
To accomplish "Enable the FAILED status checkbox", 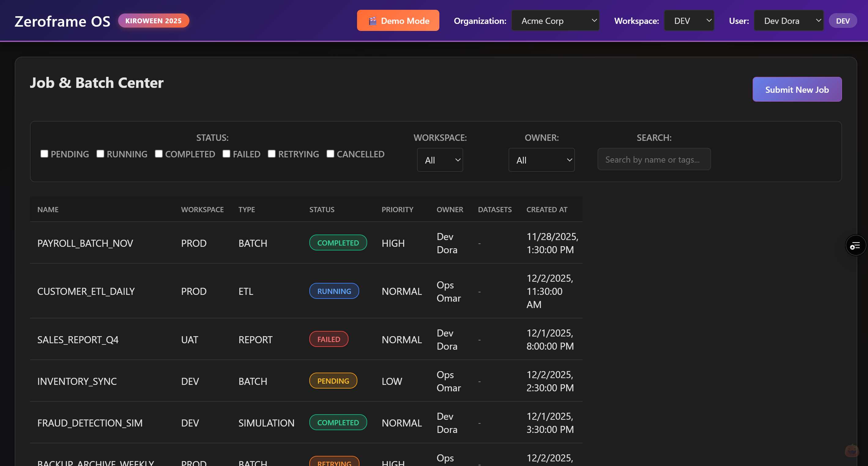I will [226, 154].
